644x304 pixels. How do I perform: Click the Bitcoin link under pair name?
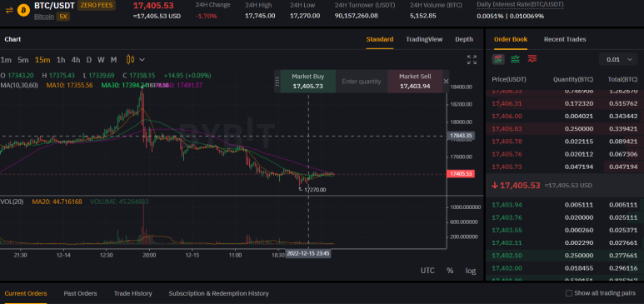(44, 17)
